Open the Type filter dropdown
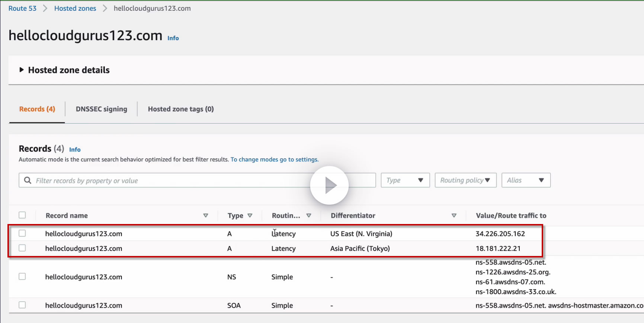The height and width of the screenshot is (323, 644). (405, 180)
